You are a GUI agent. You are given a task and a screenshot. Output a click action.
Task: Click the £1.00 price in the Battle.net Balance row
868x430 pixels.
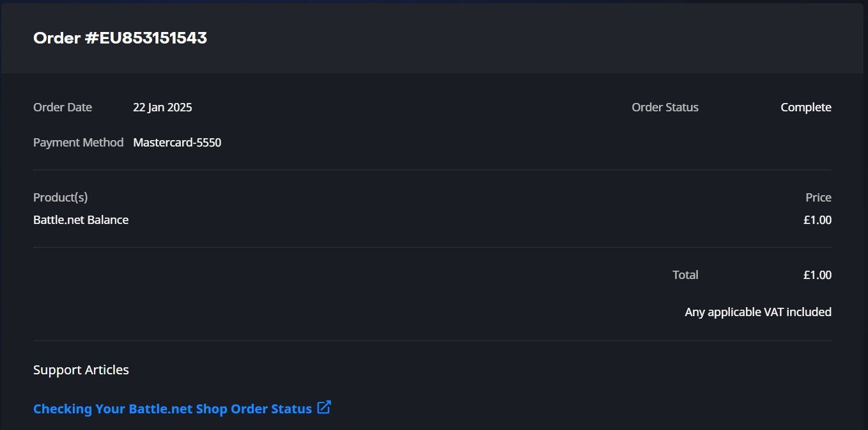coord(818,220)
